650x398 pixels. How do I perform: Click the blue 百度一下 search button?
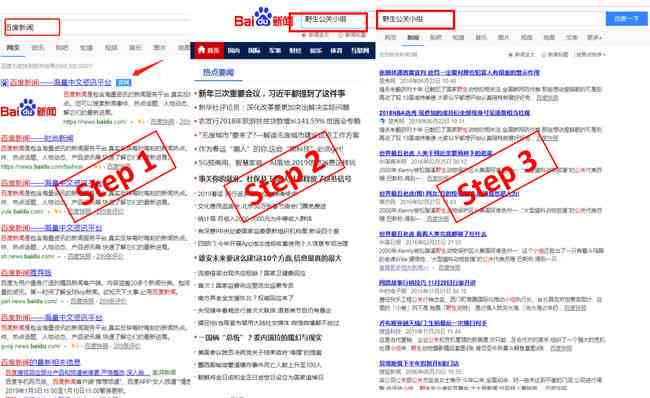pos(626,19)
